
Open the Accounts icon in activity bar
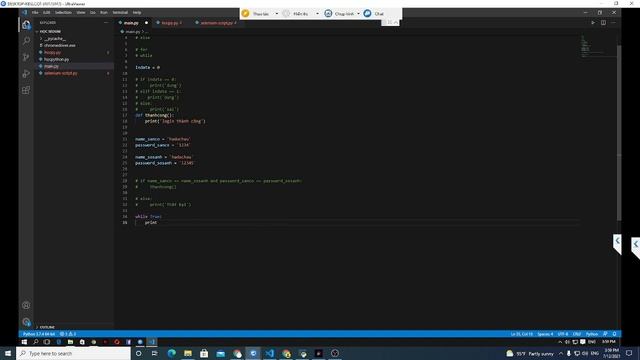tap(26, 305)
